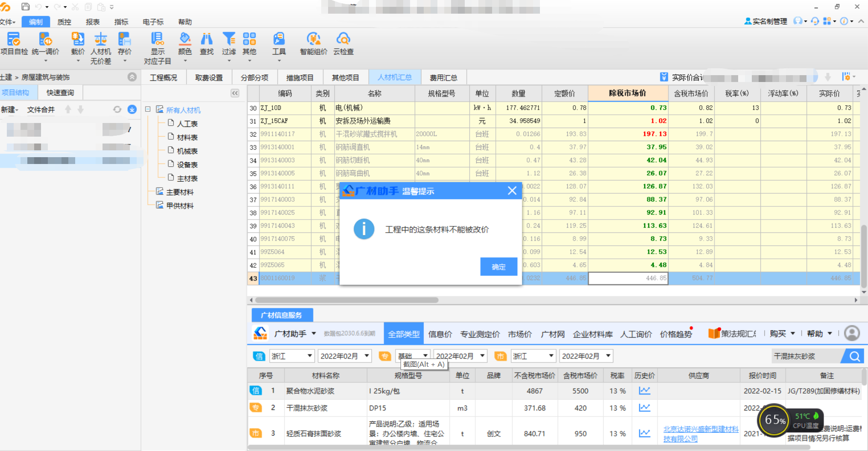
Task: Select the 信息价 tab
Action: click(x=440, y=334)
